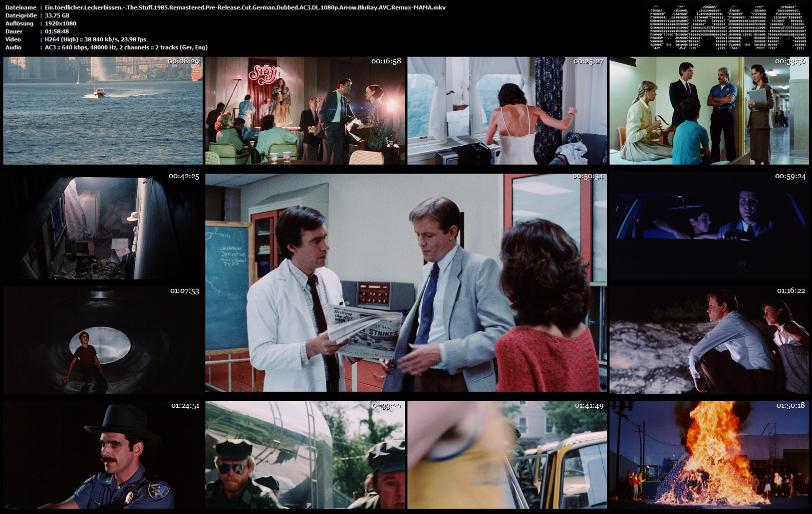Select the hospital hallway frame at 00:33:56
The width and height of the screenshot is (812, 514).
[709, 111]
